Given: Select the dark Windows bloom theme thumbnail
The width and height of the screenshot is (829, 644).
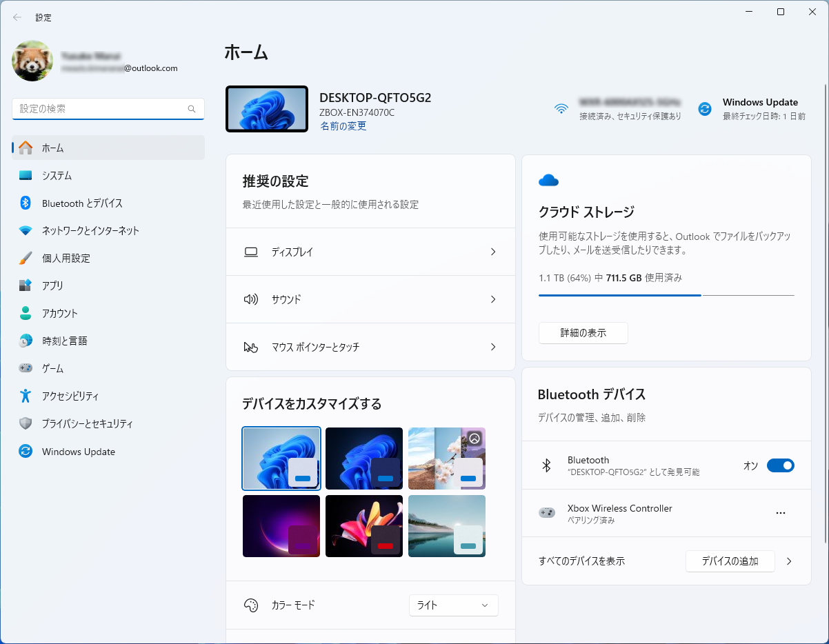Looking at the screenshot, I should coord(364,459).
